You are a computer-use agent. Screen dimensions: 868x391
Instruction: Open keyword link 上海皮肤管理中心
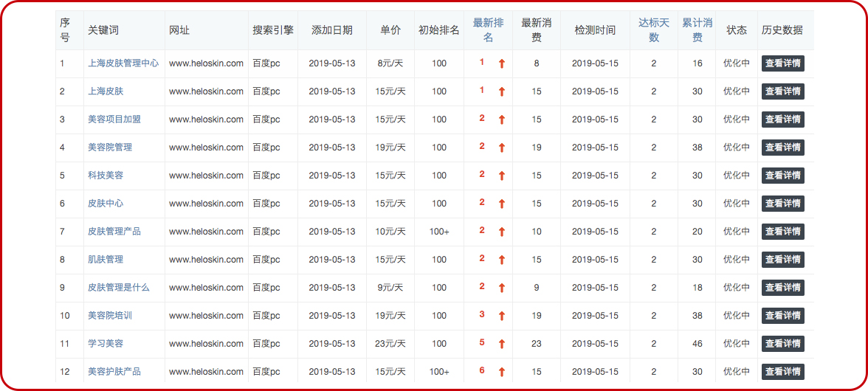point(123,63)
